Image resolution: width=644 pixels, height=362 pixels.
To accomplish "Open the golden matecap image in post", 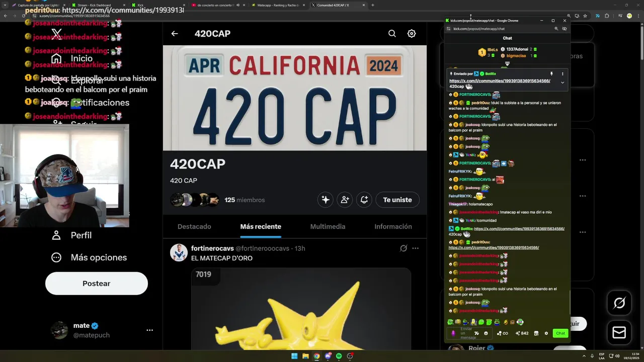I will coord(301,309).
